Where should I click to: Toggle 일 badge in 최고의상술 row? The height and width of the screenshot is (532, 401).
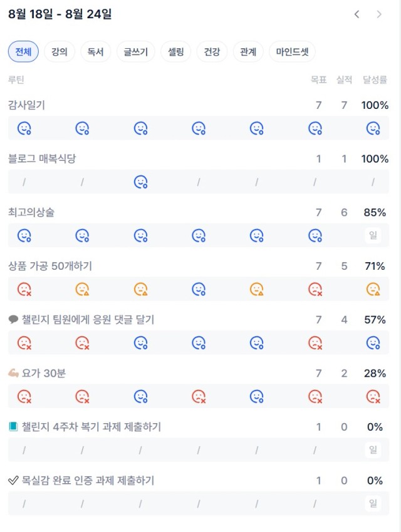373,235
